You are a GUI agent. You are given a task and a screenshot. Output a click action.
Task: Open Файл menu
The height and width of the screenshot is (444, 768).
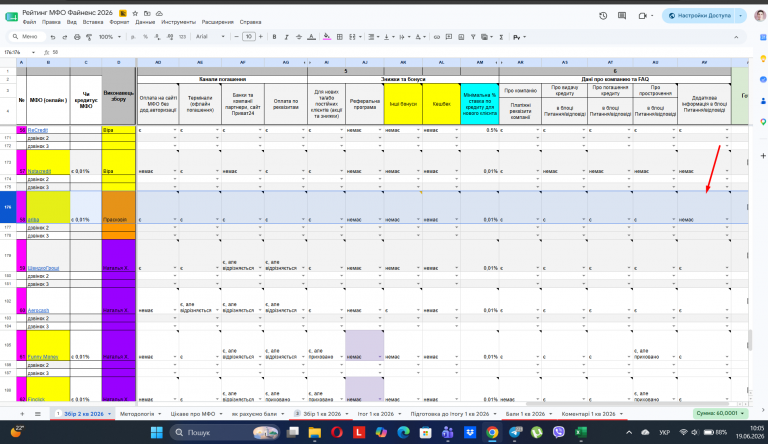pos(29,22)
